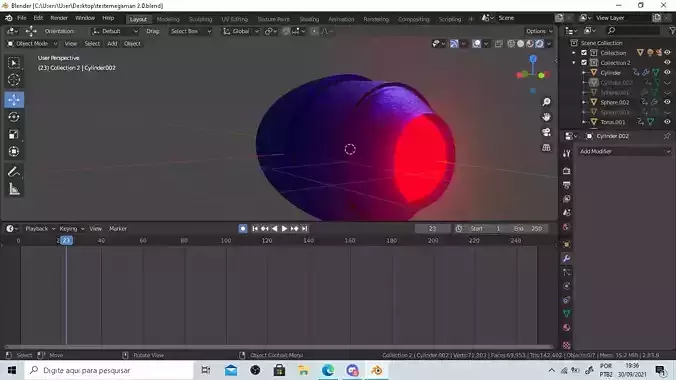The height and width of the screenshot is (380, 676).
Task: Open the Object Mode dropdown
Action: (32, 44)
